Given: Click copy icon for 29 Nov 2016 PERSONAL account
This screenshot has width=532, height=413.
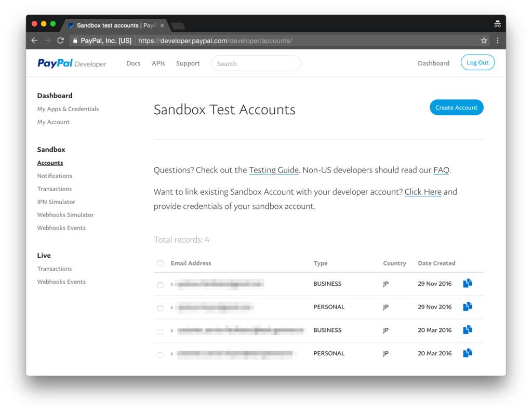Looking at the screenshot, I should point(467,307).
